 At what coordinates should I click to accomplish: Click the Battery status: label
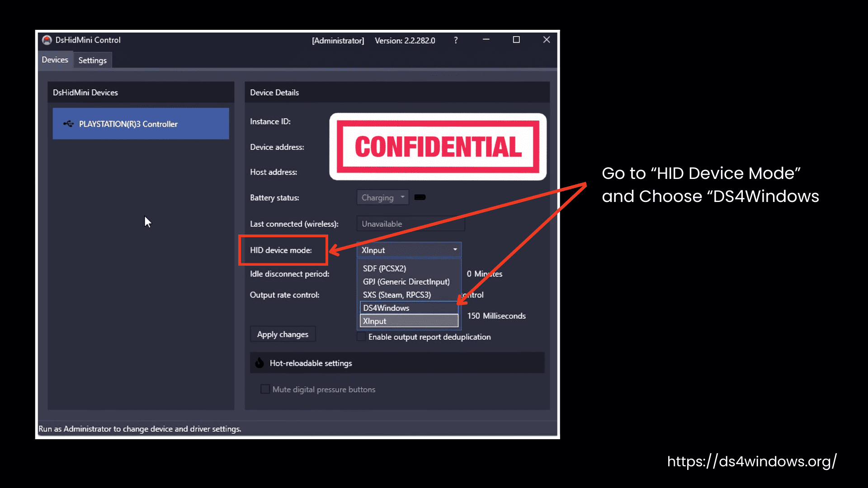(x=274, y=197)
